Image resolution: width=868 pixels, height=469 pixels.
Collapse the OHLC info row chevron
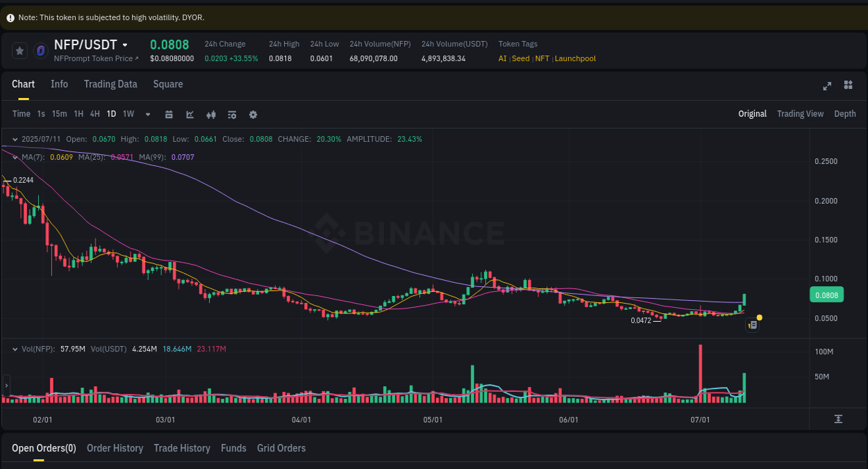point(15,138)
